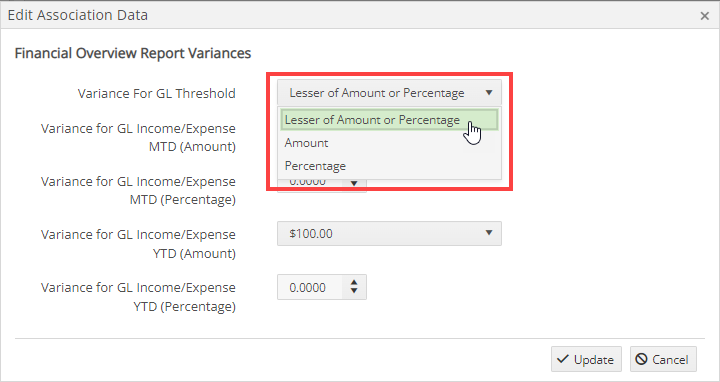Click the checkmark icon on Update
This screenshot has height=382, width=720.
click(562, 359)
